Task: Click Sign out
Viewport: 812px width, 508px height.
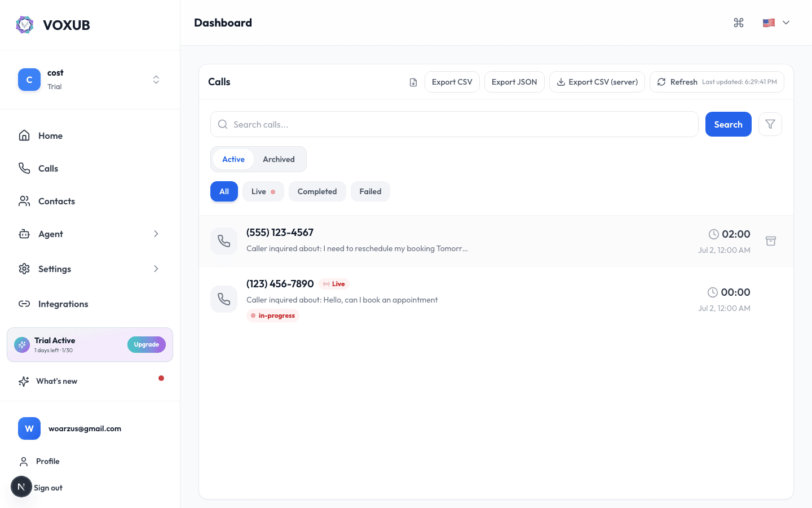Action: tap(48, 488)
